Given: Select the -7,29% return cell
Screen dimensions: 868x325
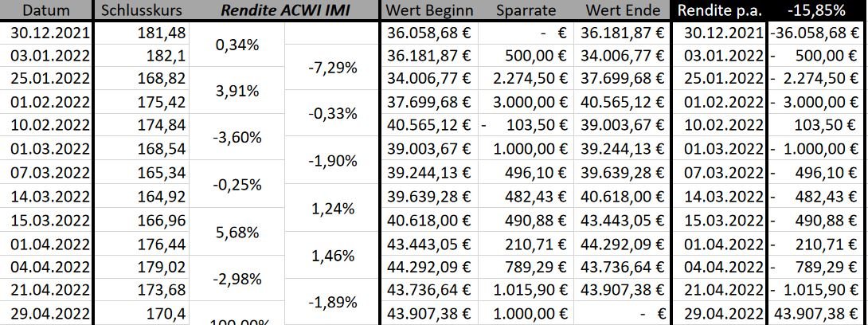Looking at the screenshot, I should pyautogui.click(x=331, y=67).
